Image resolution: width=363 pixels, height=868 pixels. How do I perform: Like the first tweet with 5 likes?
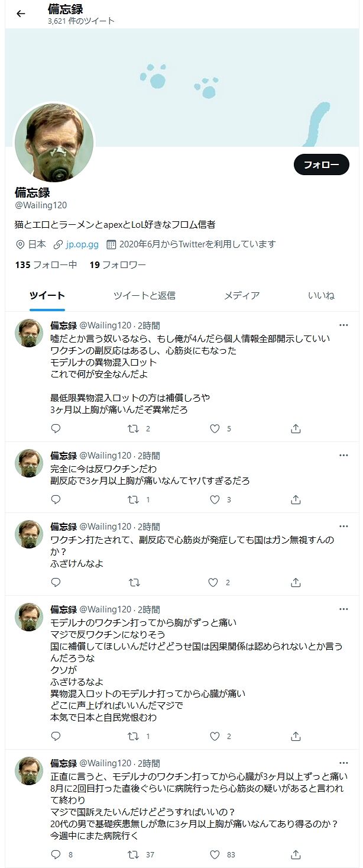215,429
